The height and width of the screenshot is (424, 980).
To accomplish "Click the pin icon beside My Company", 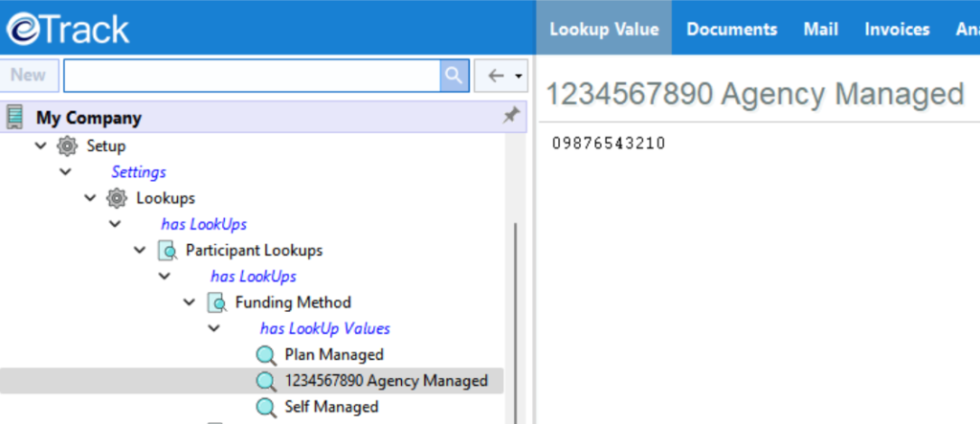I will coord(511,117).
